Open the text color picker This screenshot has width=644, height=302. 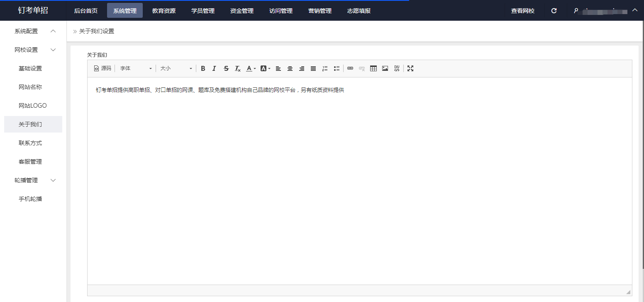click(x=251, y=68)
